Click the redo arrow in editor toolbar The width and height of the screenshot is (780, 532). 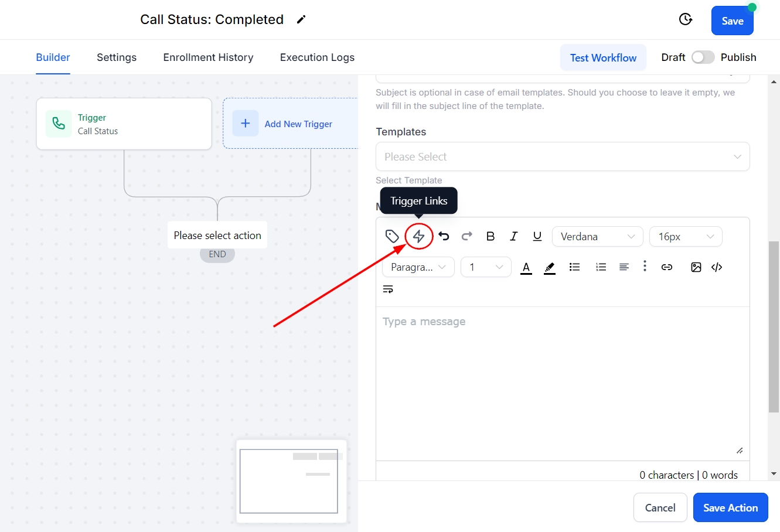(466, 236)
